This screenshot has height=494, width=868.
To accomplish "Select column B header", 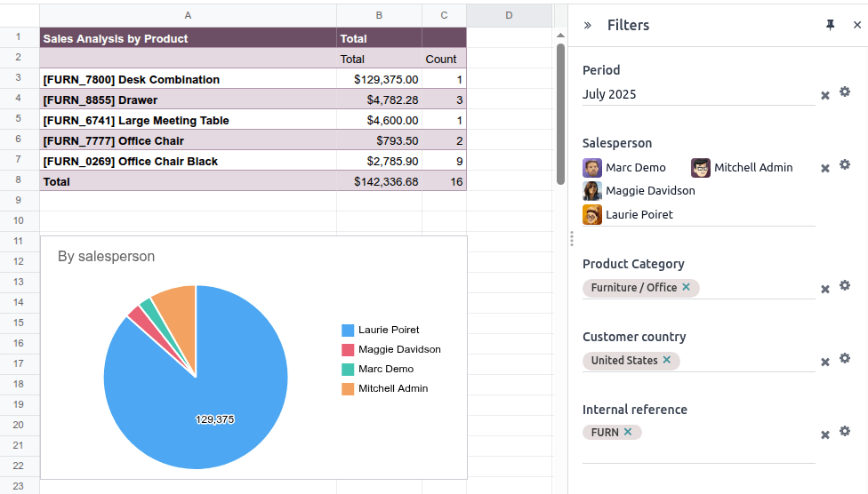I will 379,15.
